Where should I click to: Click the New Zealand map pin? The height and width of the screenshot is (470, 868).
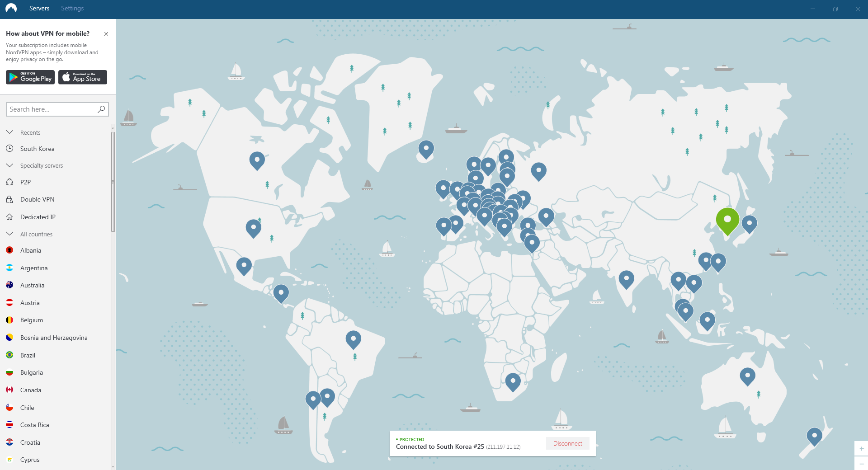(x=814, y=437)
